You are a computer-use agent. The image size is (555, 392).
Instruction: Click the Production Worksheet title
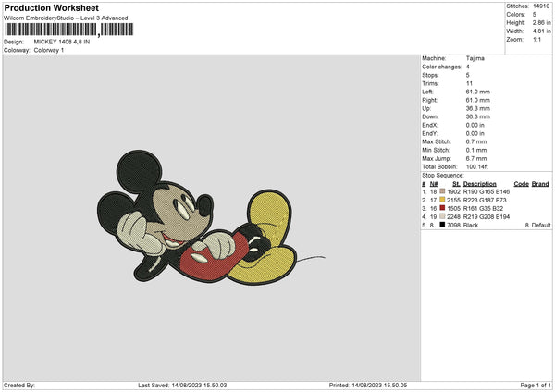pos(52,7)
